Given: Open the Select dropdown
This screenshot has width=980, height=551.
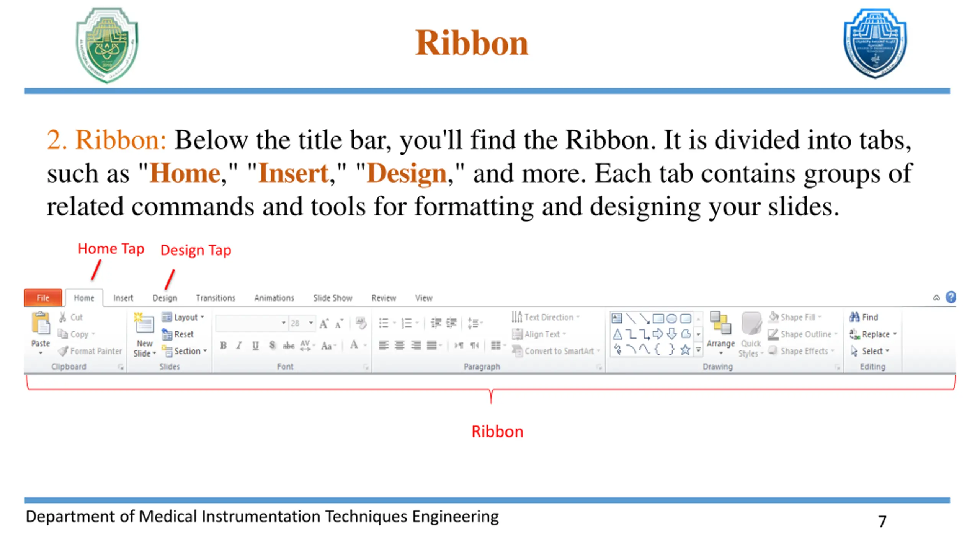Looking at the screenshot, I should coord(870,351).
